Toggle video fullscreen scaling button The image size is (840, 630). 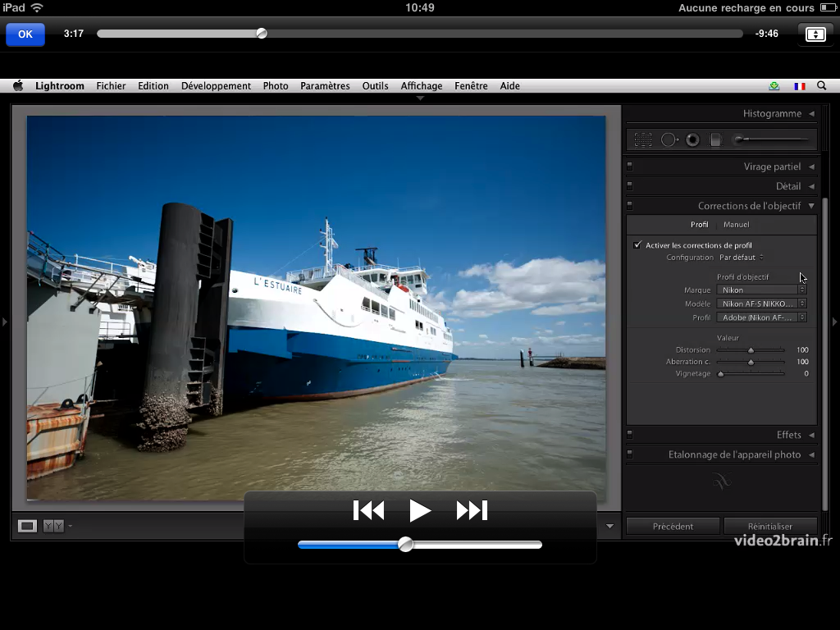[x=815, y=34]
